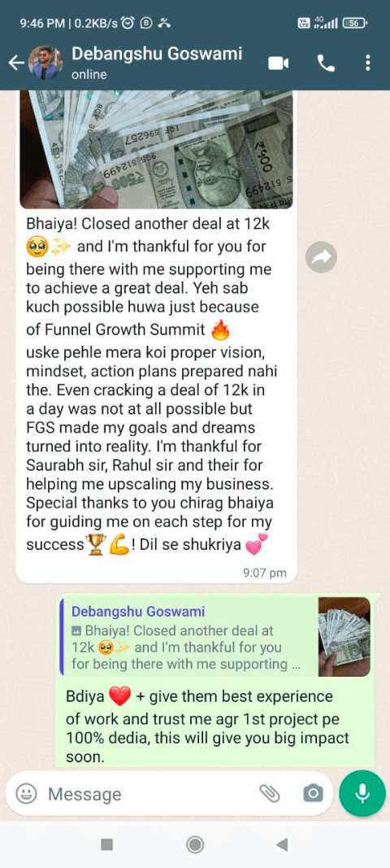This screenshot has width=390, height=868.
Task: Tap the Android back triangle button
Action: coord(282,844)
